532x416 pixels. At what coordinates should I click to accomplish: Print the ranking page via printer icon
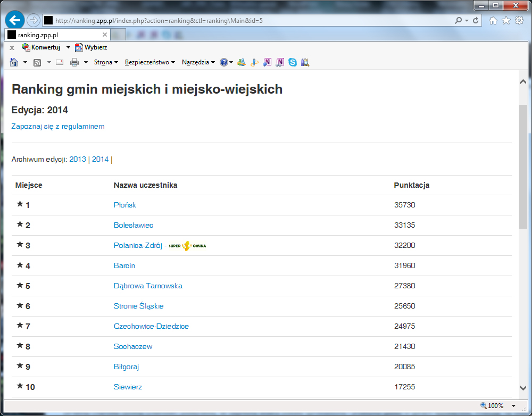click(x=73, y=62)
